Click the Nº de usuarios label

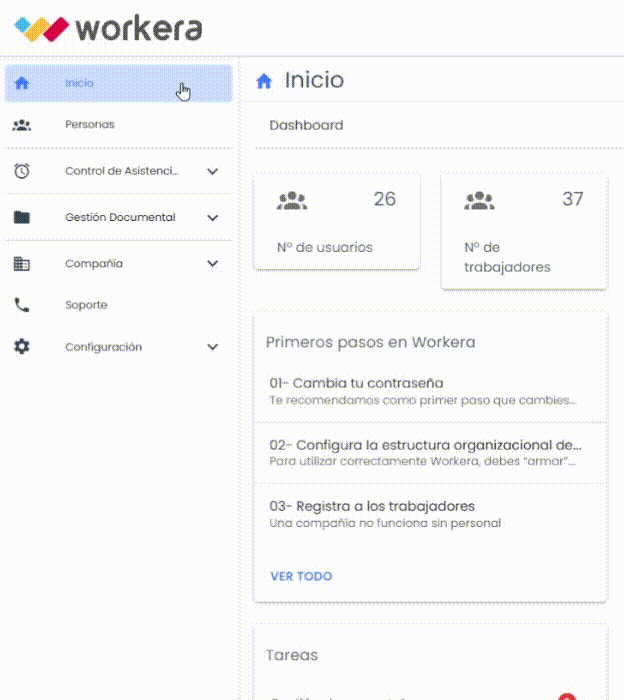324,247
